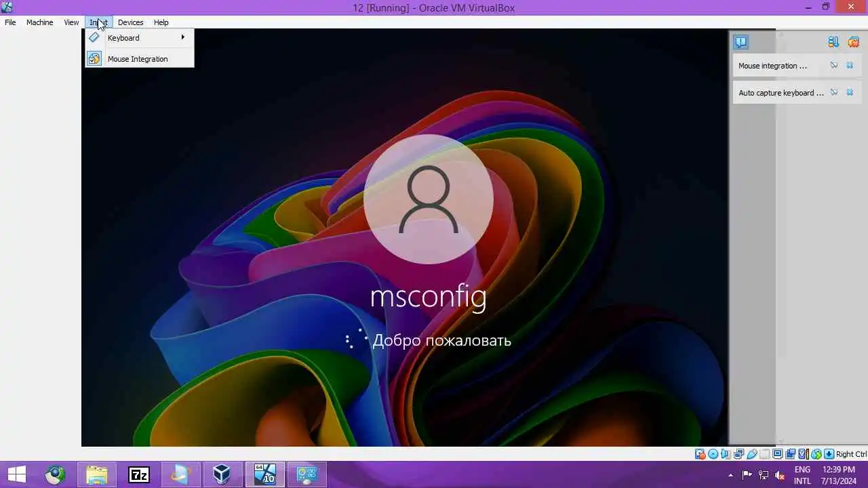
Task: Click the 'Добро пожаловать' welcome text
Action: [441, 340]
